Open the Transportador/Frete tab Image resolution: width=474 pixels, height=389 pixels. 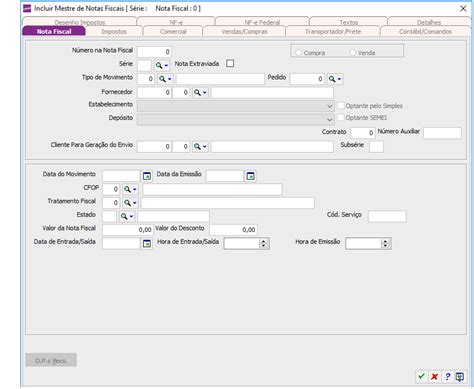click(333, 31)
